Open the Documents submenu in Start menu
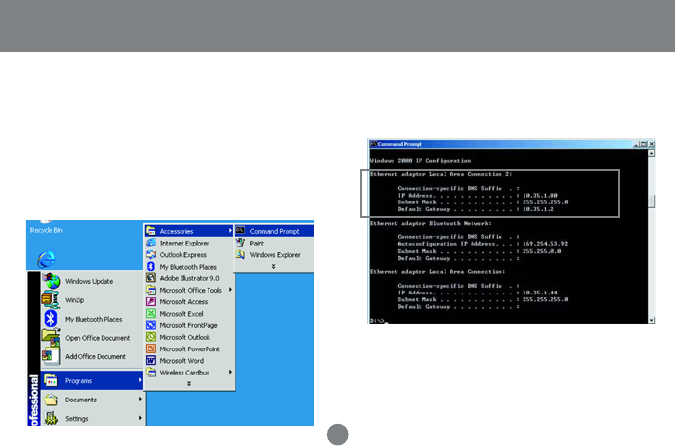Screen dimensions: 675x446 [92, 400]
